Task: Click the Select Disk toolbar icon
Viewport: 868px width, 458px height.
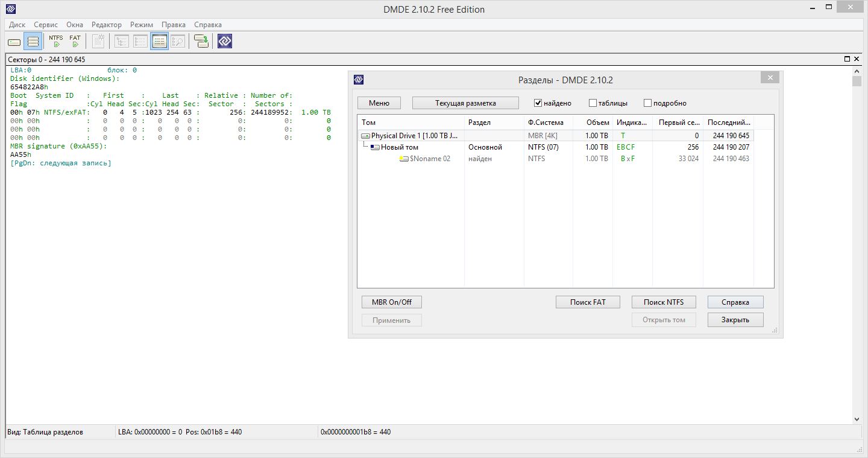Action: pyautogui.click(x=14, y=42)
